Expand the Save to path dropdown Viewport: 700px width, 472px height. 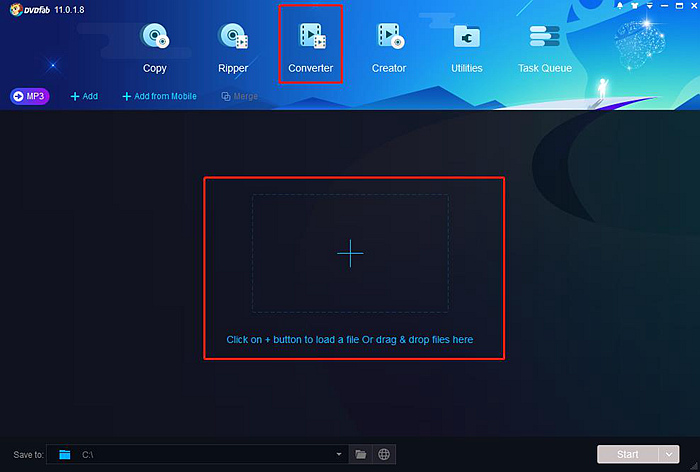[339, 454]
